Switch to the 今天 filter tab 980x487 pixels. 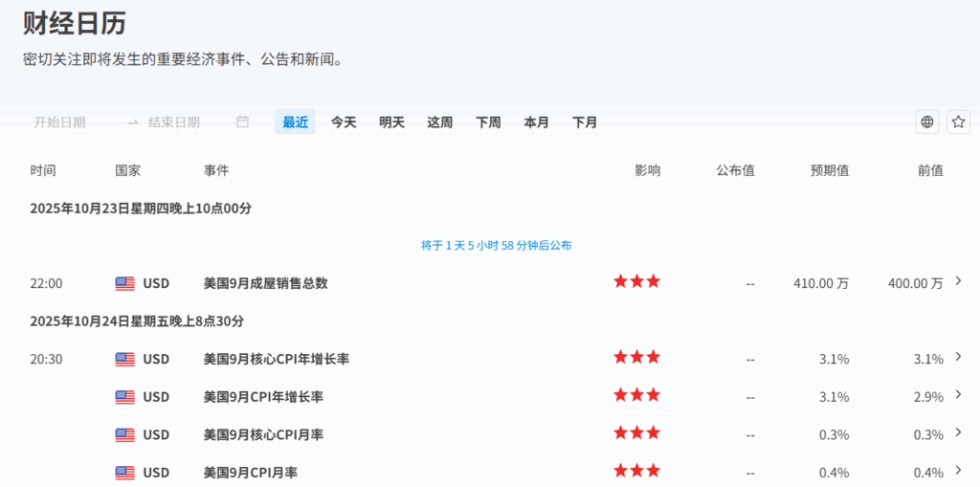point(344,122)
